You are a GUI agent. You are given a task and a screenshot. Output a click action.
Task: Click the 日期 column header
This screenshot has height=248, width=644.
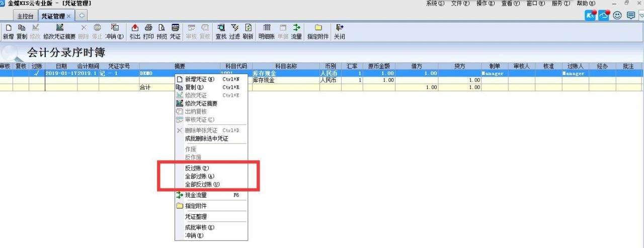(x=61, y=66)
